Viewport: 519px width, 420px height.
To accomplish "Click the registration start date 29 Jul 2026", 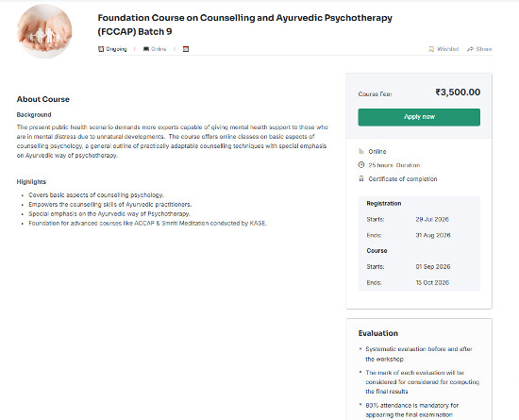I will coord(432,219).
